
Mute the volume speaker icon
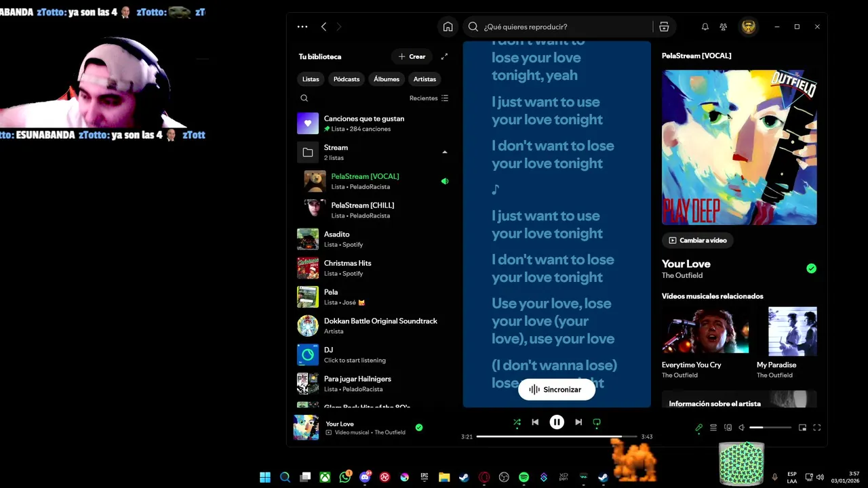741,428
